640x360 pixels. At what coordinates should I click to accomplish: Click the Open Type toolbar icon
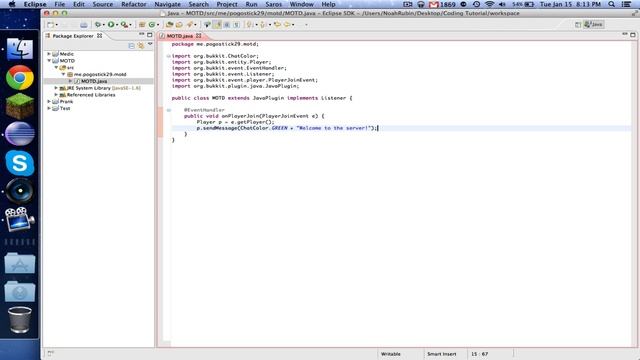169,25
